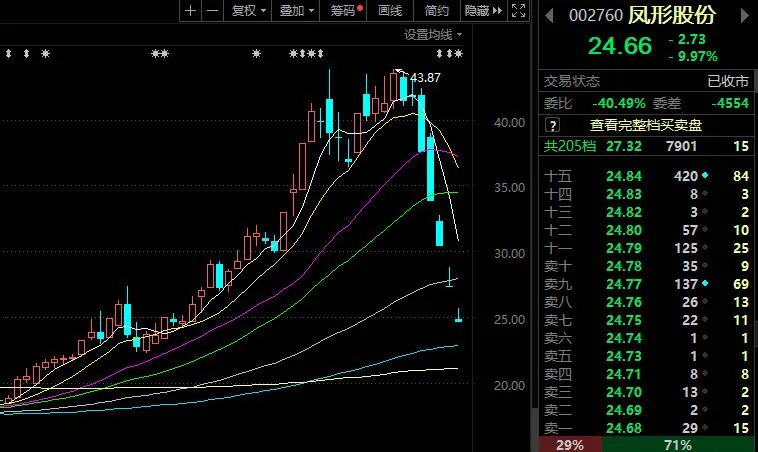
Task: Open 筹码 chip distribution
Action: point(344,11)
